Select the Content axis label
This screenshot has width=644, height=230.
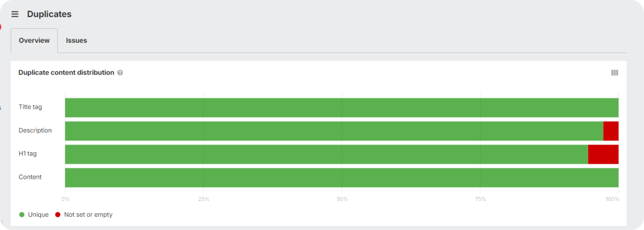point(30,177)
